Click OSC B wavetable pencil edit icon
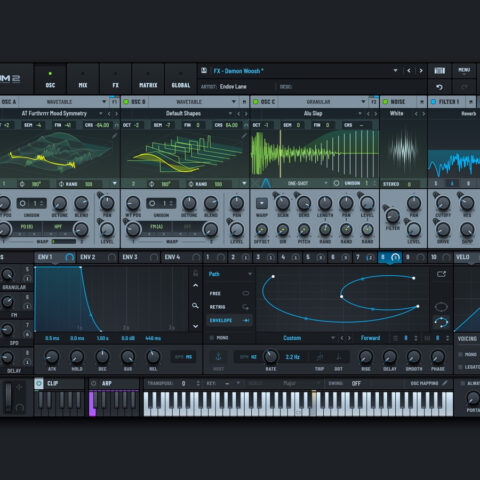This screenshot has height=480, width=480. click(x=244, y=136)
